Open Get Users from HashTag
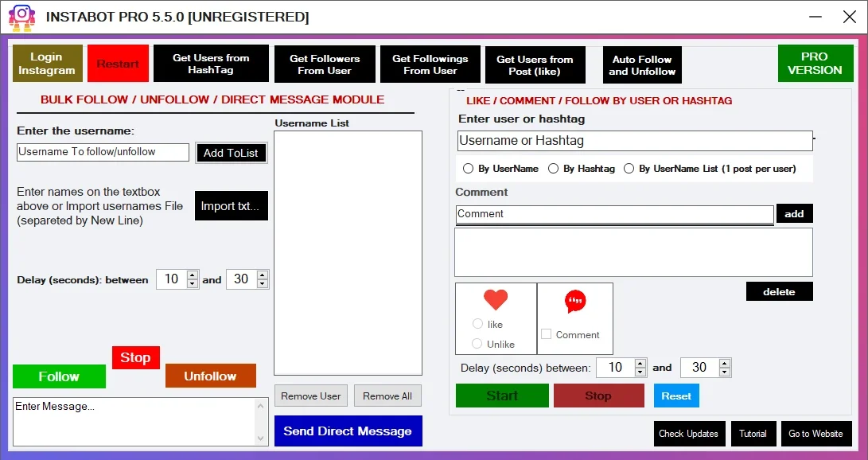Image resolution: width=868 pixels, height=460 pixels. coord(211,64)
